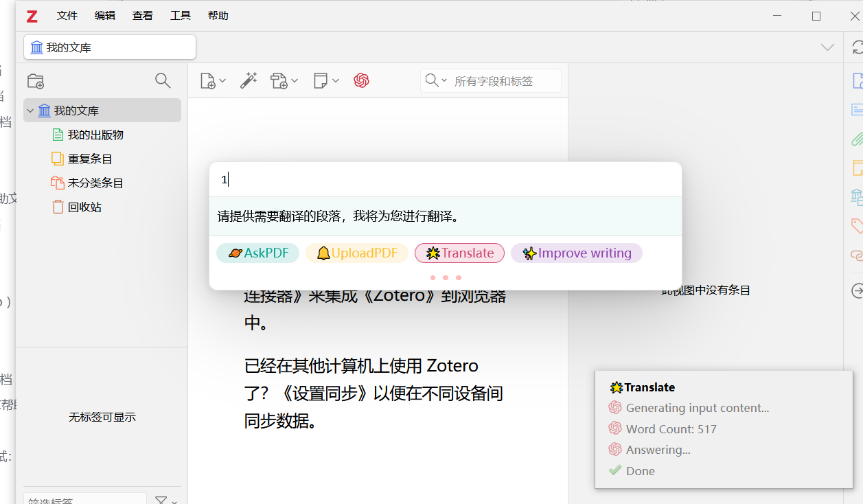Select the 我的文库 tab
The image size is (863, 504).
click(110, 47)
